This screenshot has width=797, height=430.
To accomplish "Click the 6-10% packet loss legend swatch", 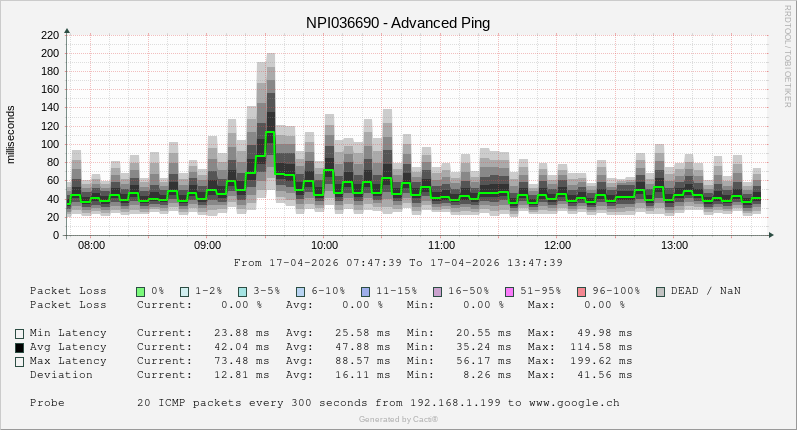I will (300, 291).
